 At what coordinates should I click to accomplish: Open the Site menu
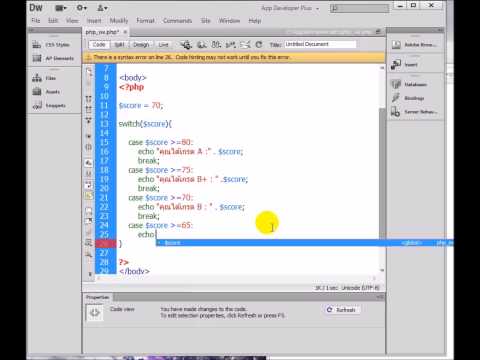pos(206,21)
